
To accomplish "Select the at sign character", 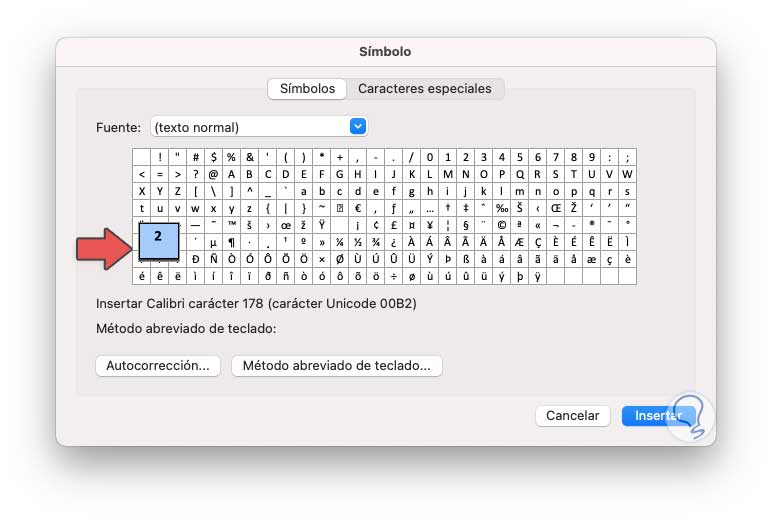I will point(213,174).
